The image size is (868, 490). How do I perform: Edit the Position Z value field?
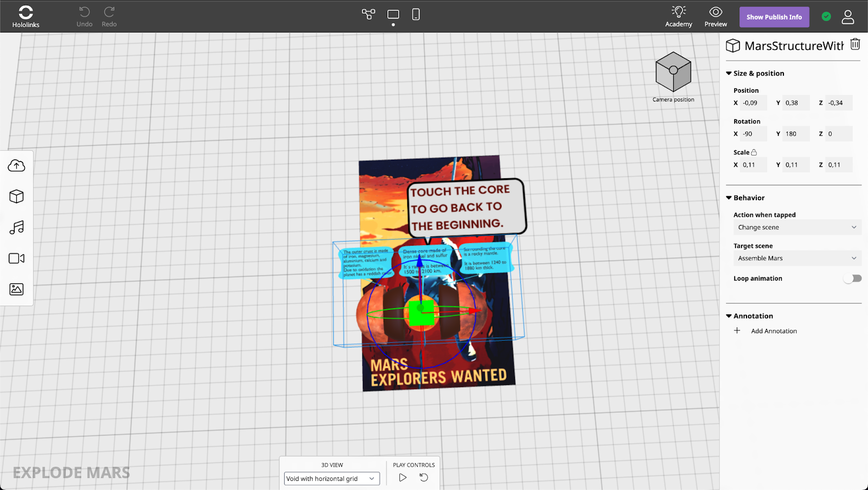click(839, 103)
